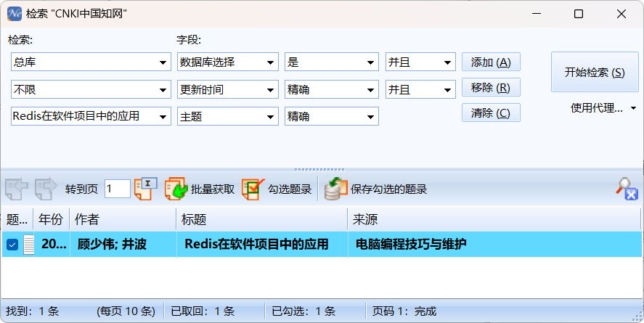The image size is (644, 323).
Task: Open second row 并且 logic dropdown
Action: (448, 90)
